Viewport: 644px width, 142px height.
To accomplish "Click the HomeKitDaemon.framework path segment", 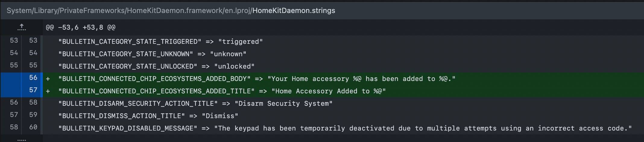I will (x=174, y=11).
